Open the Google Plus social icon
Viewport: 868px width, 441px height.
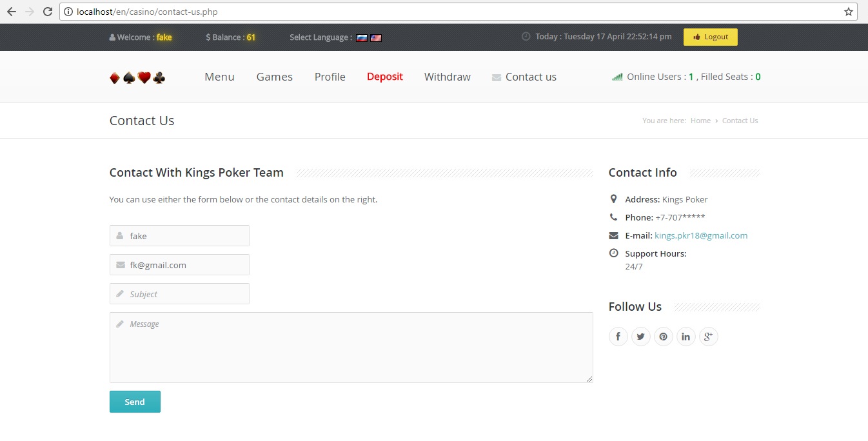click(x=708, y=337)
